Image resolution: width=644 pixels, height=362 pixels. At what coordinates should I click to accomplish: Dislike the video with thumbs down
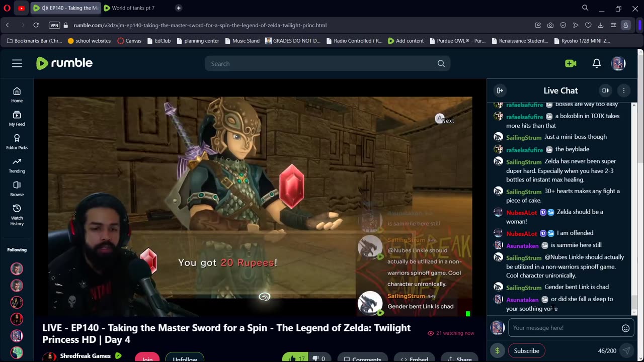(x=319, y=358)
